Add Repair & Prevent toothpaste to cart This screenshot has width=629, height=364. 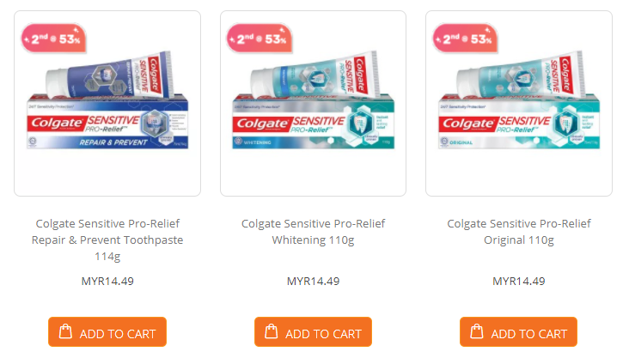[107, 332]
